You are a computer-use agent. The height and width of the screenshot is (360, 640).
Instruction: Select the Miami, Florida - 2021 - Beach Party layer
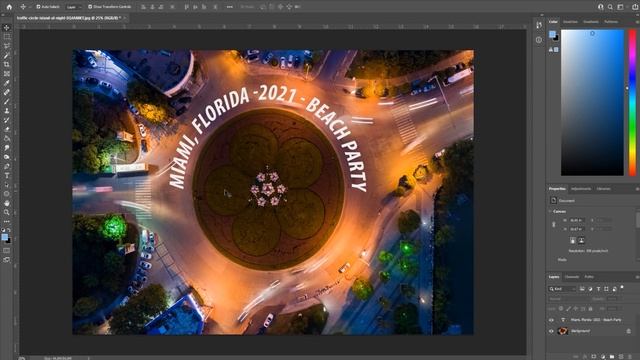[x=596, y=320]
